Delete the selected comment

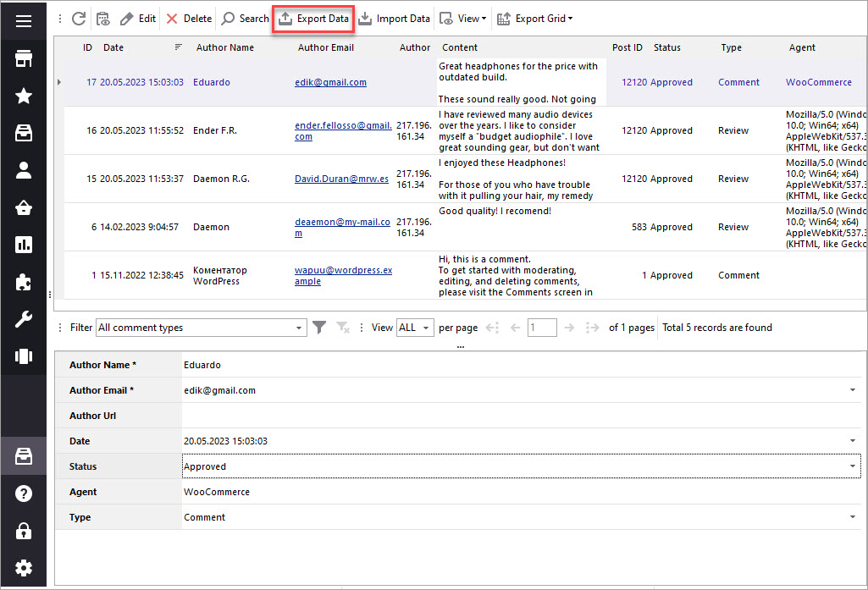click(x=188, y=18)
